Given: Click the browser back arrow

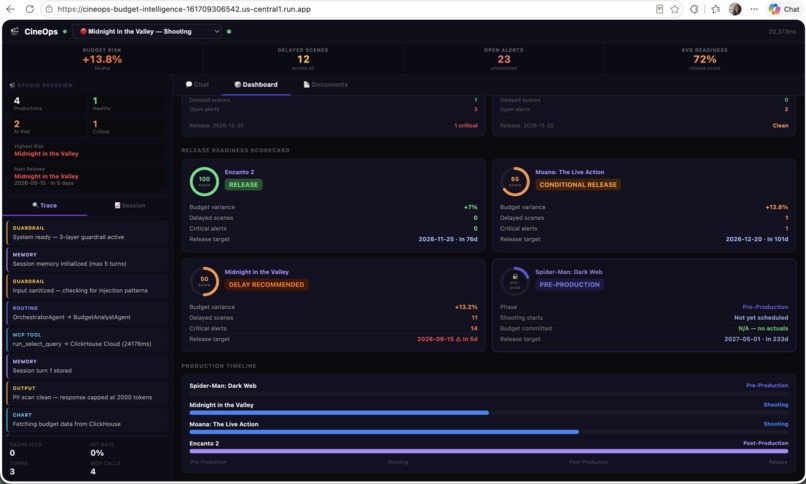Looking at the screenshot, I should tap(10, 9).
